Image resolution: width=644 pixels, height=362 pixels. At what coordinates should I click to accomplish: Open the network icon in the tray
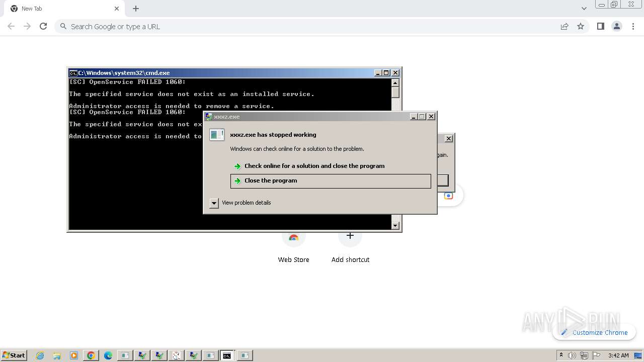point(584,355)
